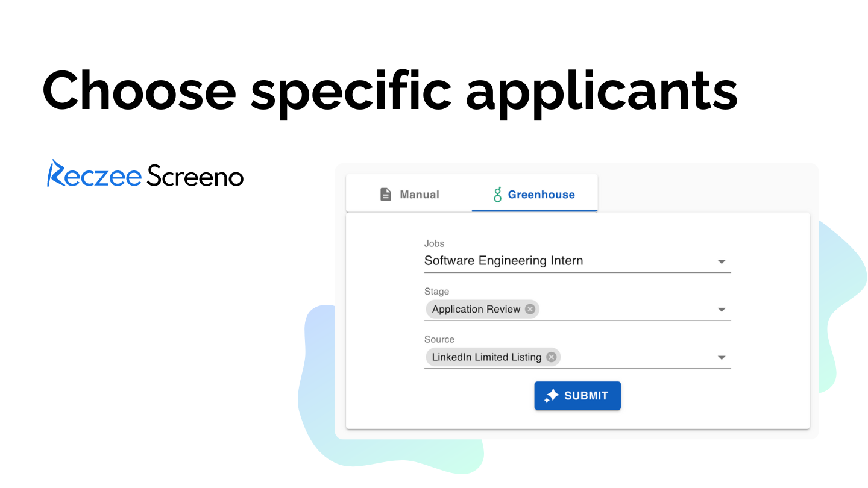Select the Application Review chip label
868x488 pixels.
476,309
